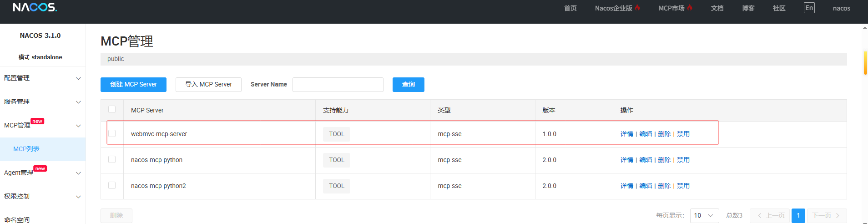Click the nacos user menu

(x=841, y=8)
